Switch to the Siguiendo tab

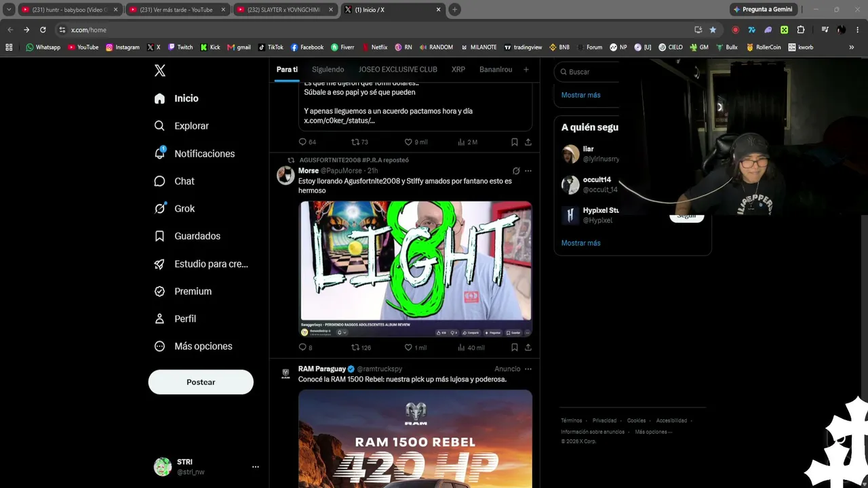pyautogui.click(x=328, y=70)
